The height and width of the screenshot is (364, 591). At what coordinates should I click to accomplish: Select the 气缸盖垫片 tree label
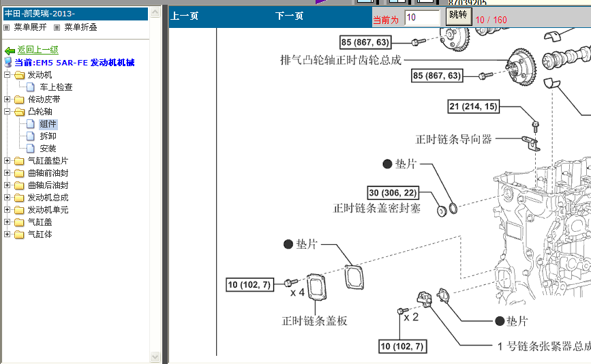48,161
